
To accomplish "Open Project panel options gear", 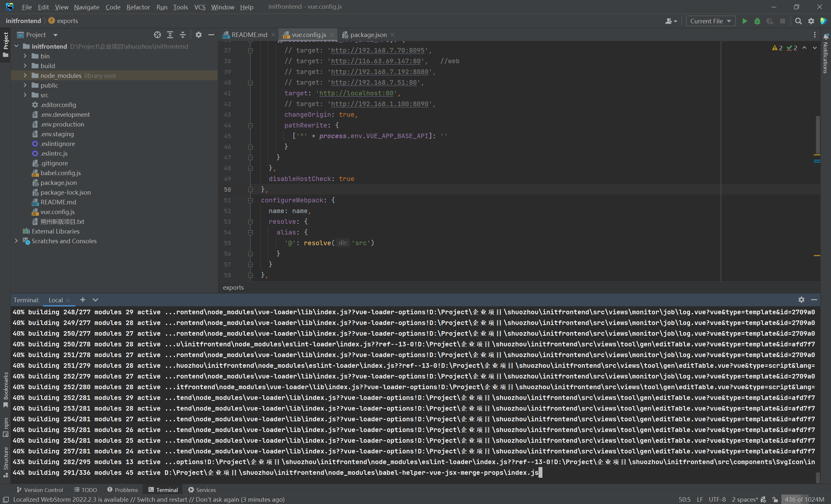I will coord(199,35).
